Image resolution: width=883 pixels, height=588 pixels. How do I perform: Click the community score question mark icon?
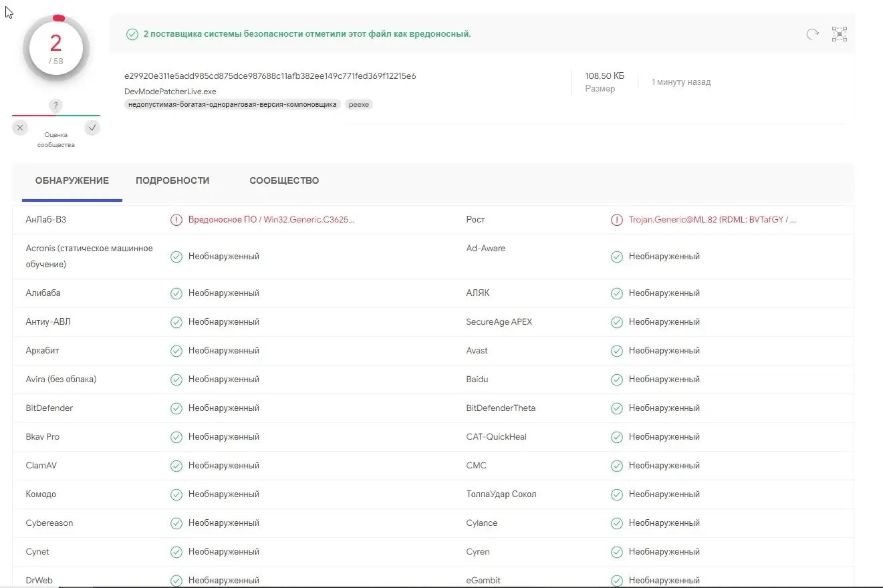[56, 106]
